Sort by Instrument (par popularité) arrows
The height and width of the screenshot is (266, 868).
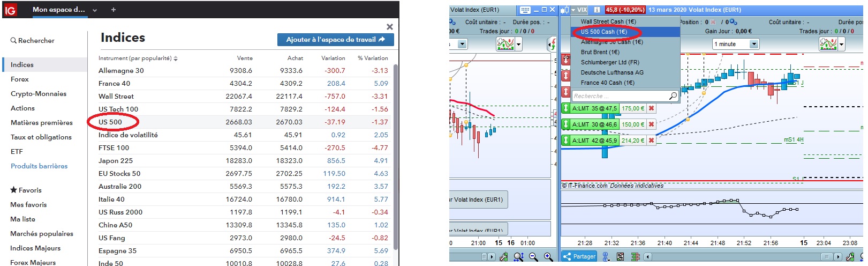176,58
